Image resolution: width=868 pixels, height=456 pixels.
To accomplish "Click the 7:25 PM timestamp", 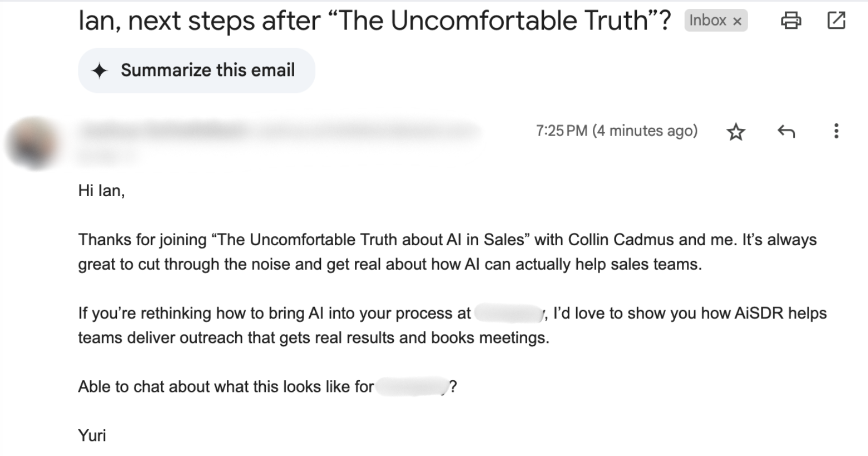I will 616,131.
